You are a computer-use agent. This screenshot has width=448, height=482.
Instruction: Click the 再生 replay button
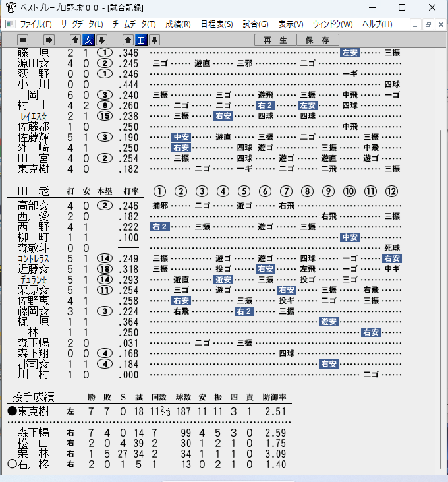point(276,40)
